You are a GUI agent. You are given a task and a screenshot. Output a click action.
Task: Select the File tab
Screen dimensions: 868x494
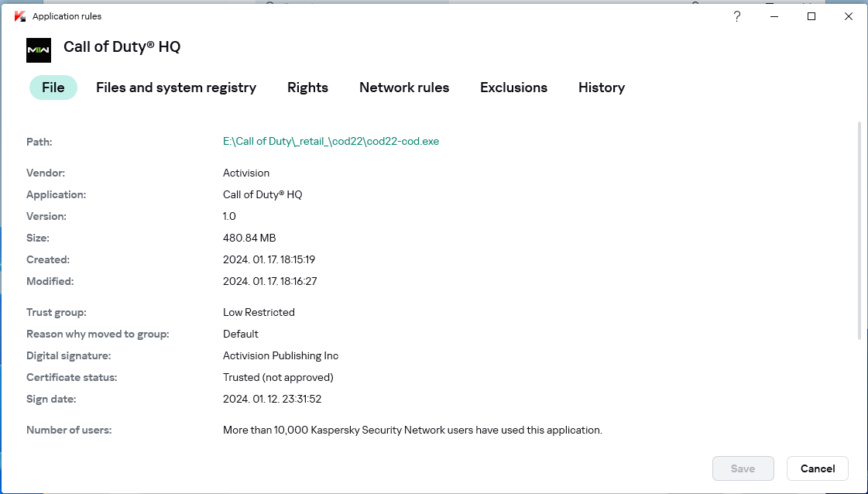point(53,87)
